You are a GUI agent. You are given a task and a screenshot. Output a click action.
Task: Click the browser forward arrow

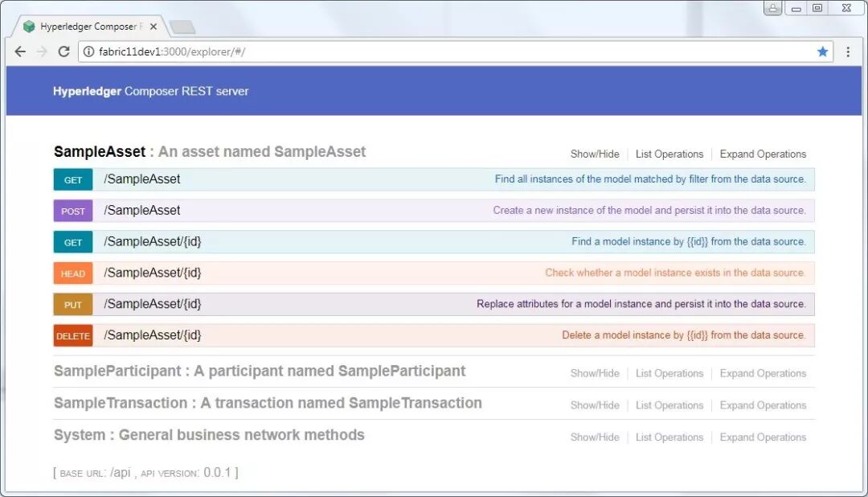[42, 51]
